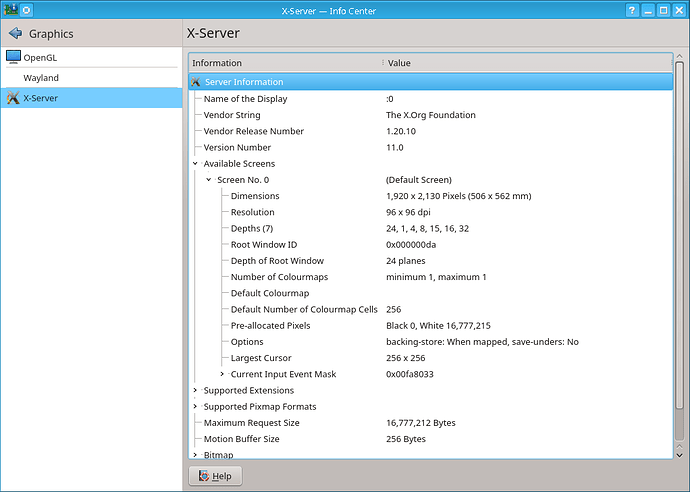This screenshot has height=492, width=690.
Task: Select the Vendor String row
Action: tap(431, 115)
